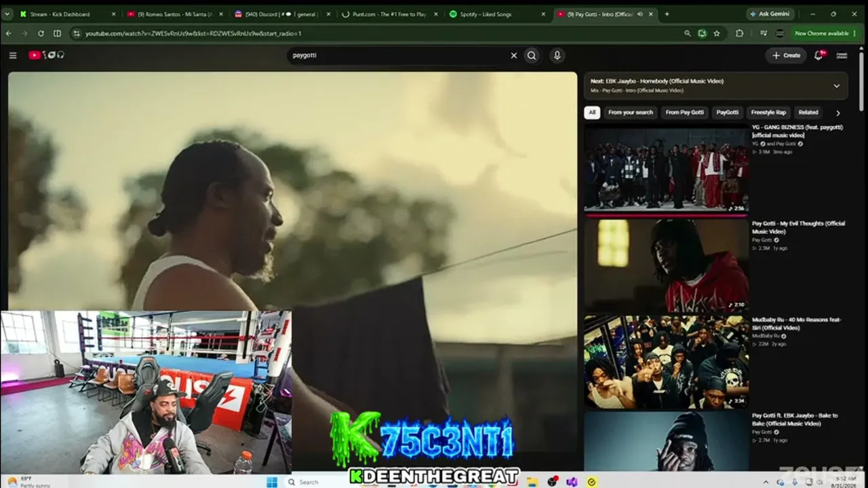This screenshot has height=488, width=868.
Task: Close the Spotify Liked Songs tab
Action: click(542, 14)
